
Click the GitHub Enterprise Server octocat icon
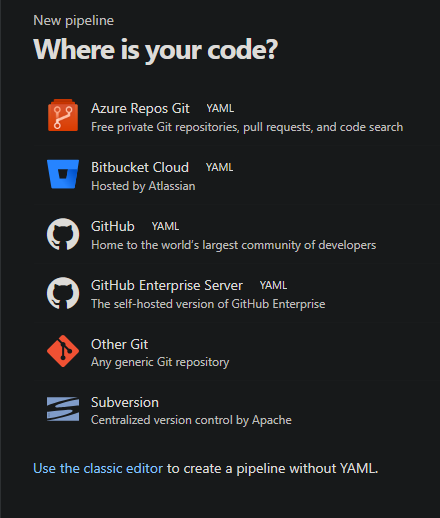click(63, 293)
